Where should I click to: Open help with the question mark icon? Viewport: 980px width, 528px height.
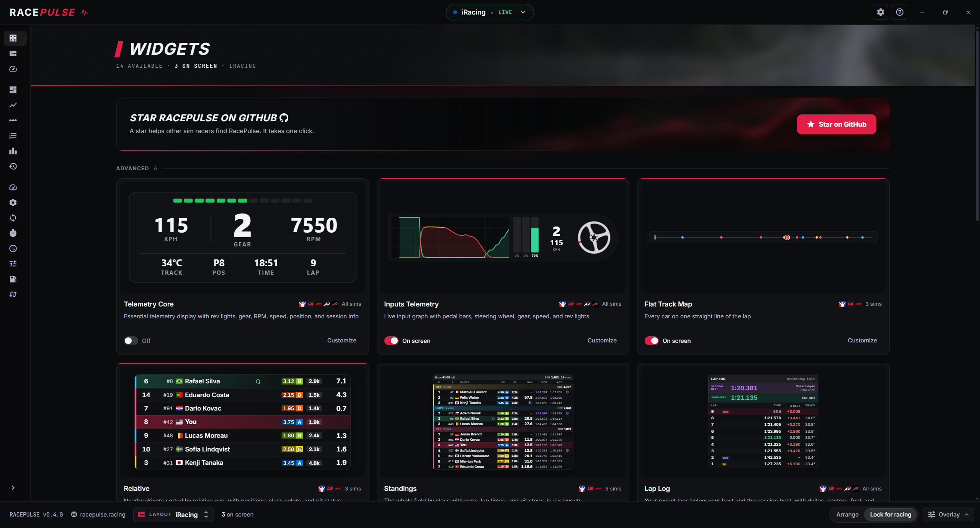900,12
